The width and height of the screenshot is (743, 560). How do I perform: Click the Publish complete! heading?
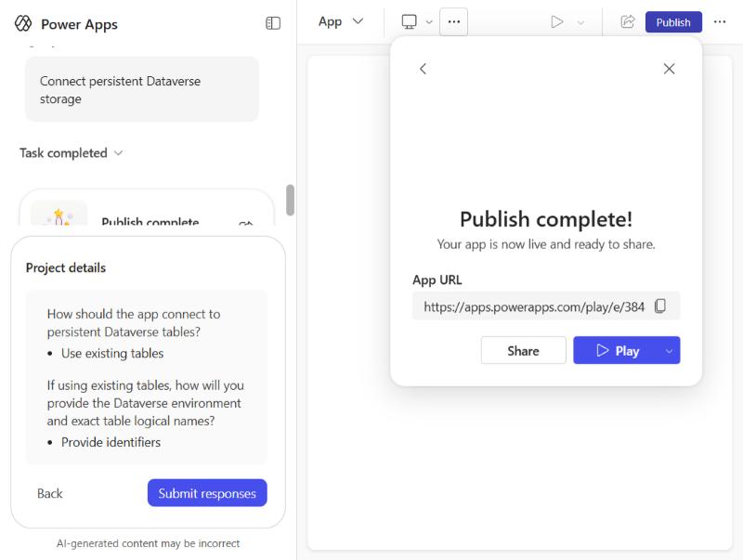pos(546,219)
